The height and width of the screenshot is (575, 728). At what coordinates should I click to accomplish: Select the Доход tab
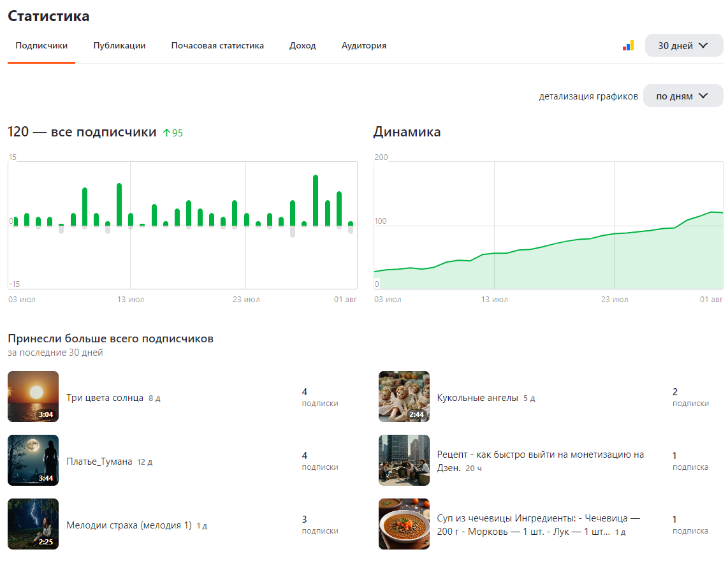click(302, 45)
